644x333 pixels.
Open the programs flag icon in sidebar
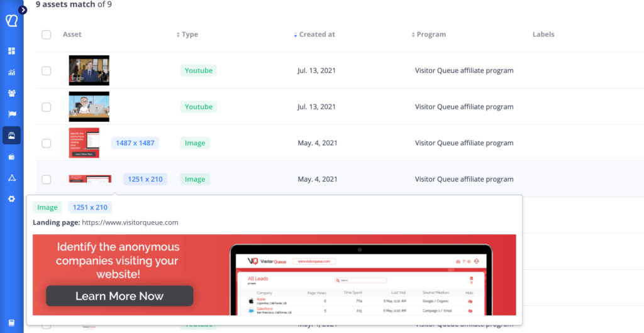coord(11,114)
